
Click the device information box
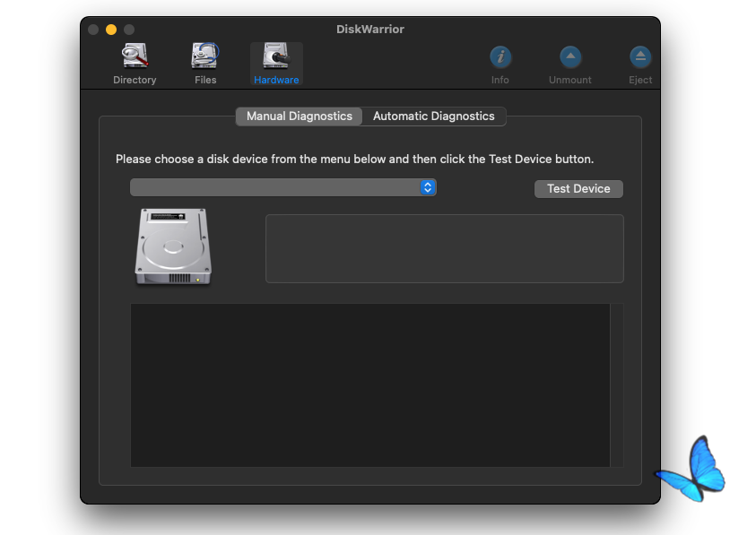(445, 249)
